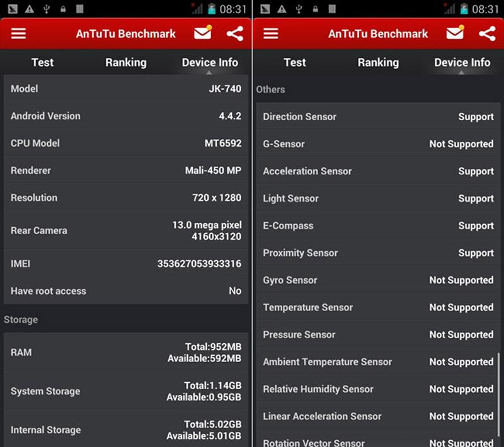Tap the USB icon in right status bar

pos(299,9)
